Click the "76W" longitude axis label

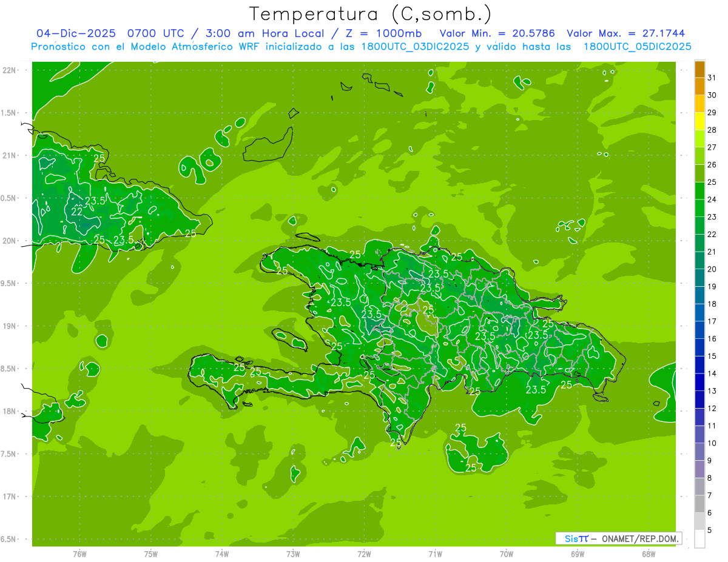point(79,554)
